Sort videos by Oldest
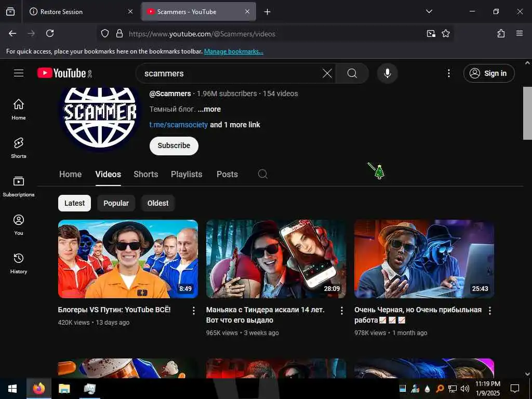Viewport: 532px width, 399px height. click(158, 203)
